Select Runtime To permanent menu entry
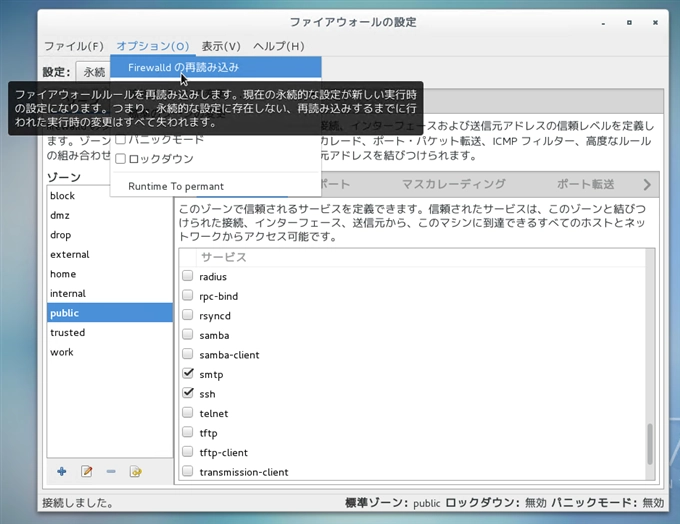This screenshot has height=524, width=680. click(216, 186)
